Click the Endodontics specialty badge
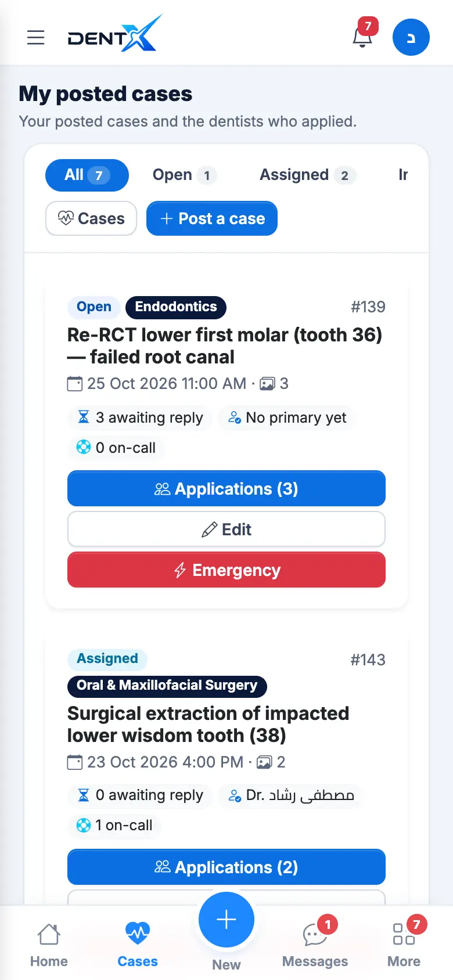The image size is (453, 980). click(176, 307)
